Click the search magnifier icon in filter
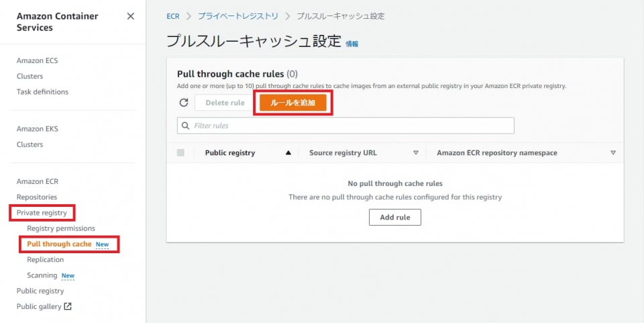Image resolution: width=644 pixels, height=323 pixels. pos(186,126)
